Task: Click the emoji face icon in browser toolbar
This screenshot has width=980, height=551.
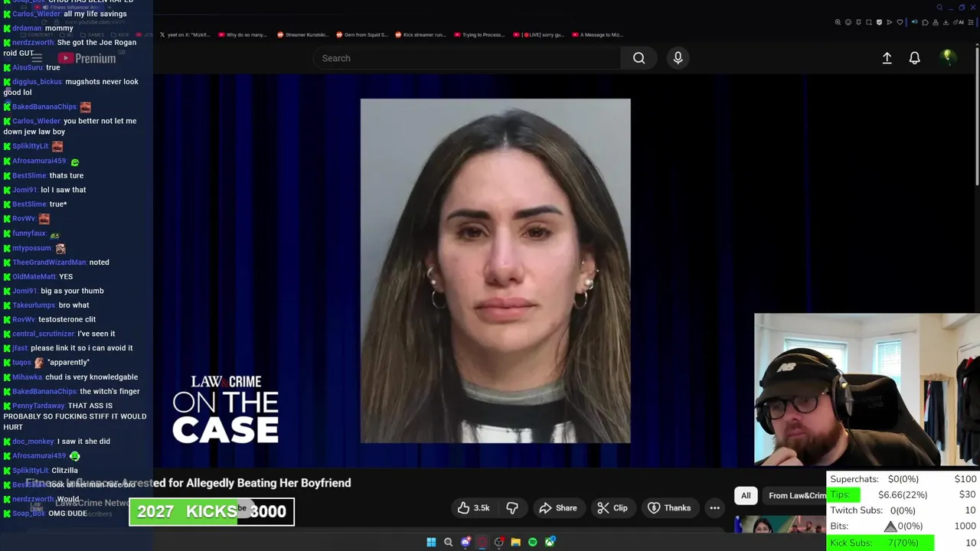Action: pos(848,22)
